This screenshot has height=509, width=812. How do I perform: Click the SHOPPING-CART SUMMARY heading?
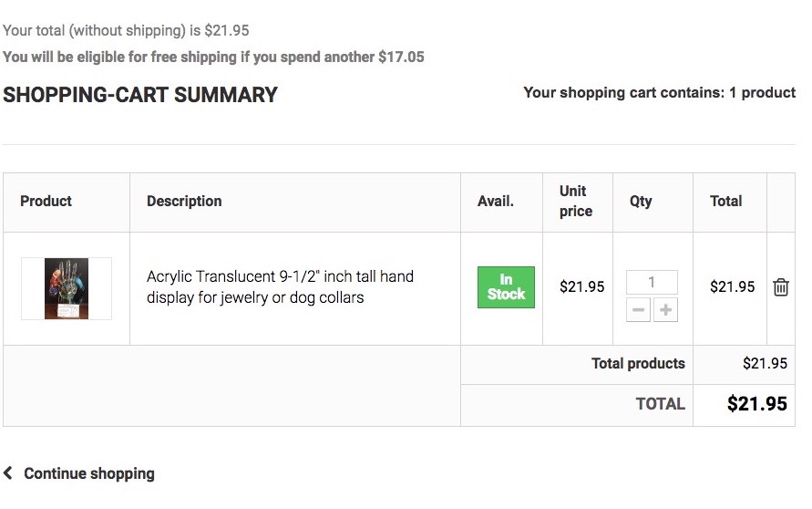tap(140, 95)
